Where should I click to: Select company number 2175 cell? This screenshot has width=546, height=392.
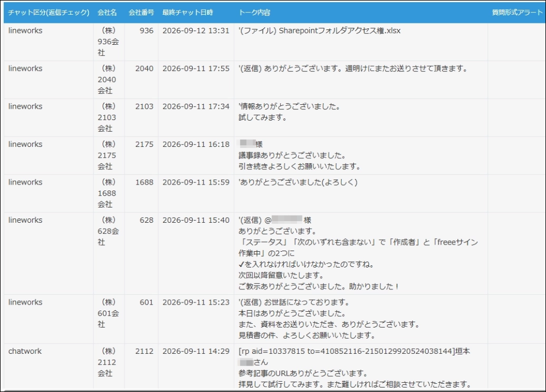[141, 156]
